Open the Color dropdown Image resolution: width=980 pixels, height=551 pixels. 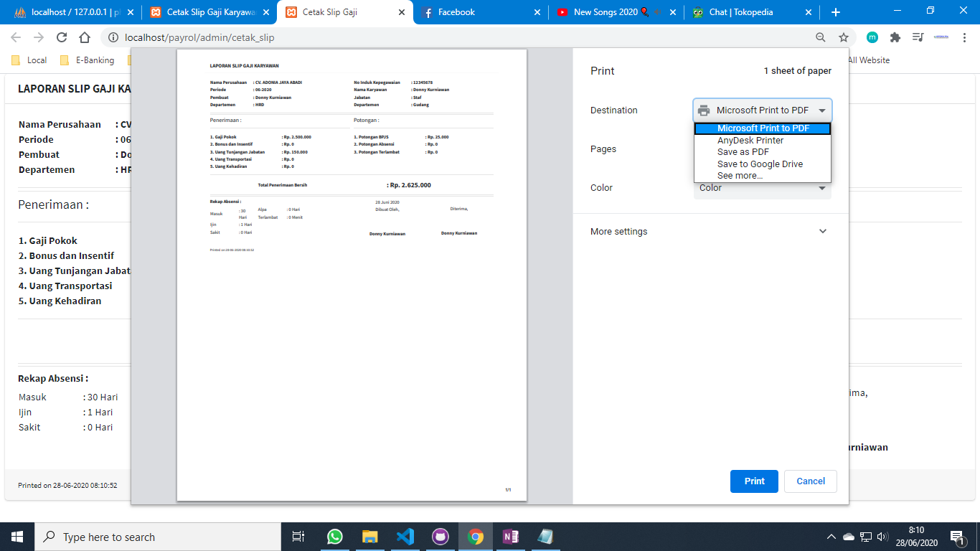pyautogui.click(x=762, y=188)
